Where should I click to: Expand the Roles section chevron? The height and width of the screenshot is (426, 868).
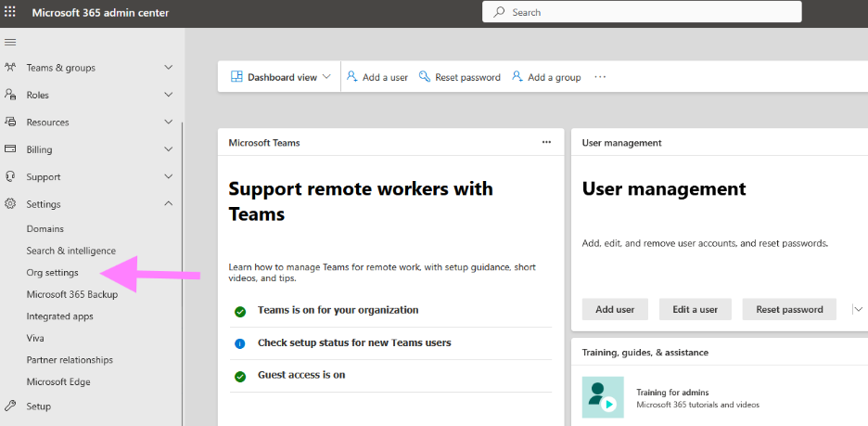168,95
